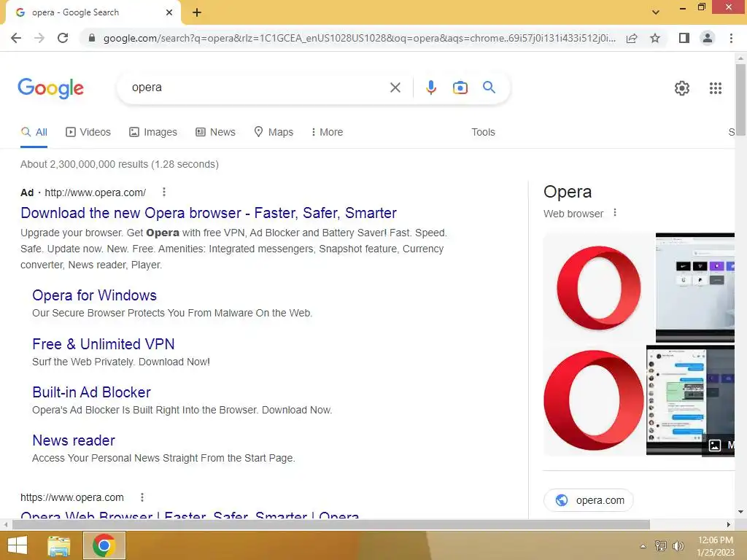
Task: Open the News reader link
Action: tap(74, 440)
